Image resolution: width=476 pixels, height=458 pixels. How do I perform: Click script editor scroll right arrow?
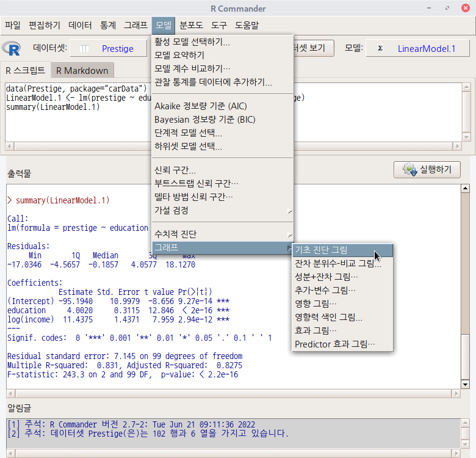[457, 147]
